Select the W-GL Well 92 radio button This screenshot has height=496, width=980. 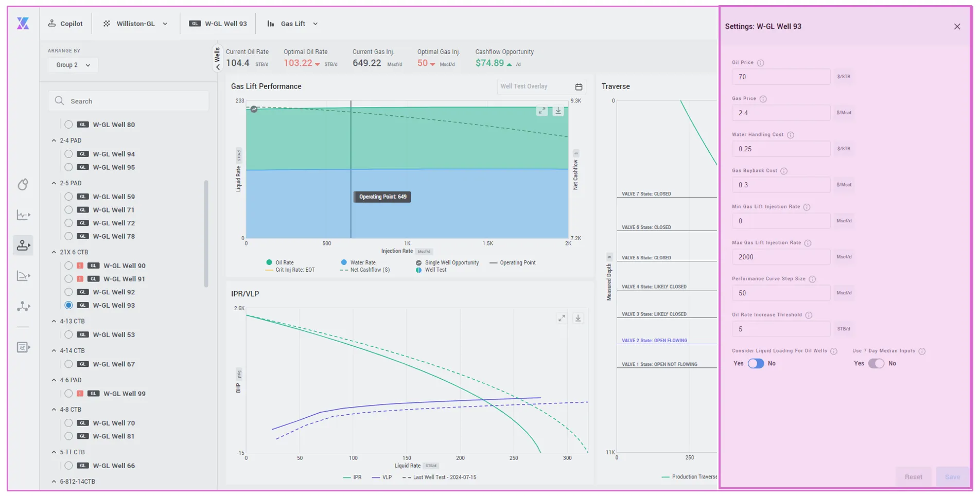click(68, 292)
